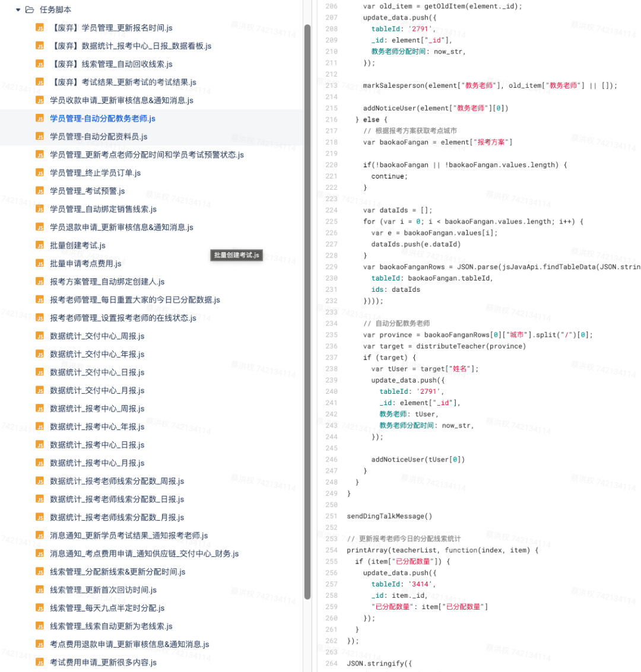Click the file list vertical scrollbar

click(307, 311)
